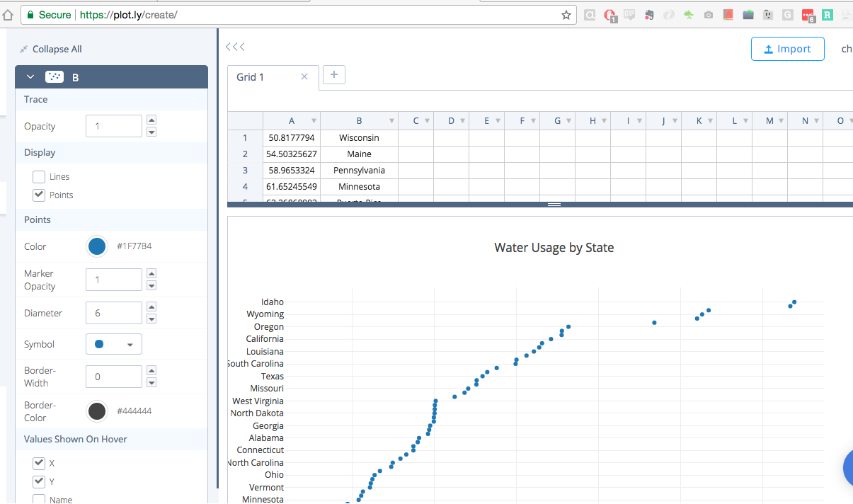Decrease point Diameter with down arrow
853x504 pixels.
[x=151, y=319]
